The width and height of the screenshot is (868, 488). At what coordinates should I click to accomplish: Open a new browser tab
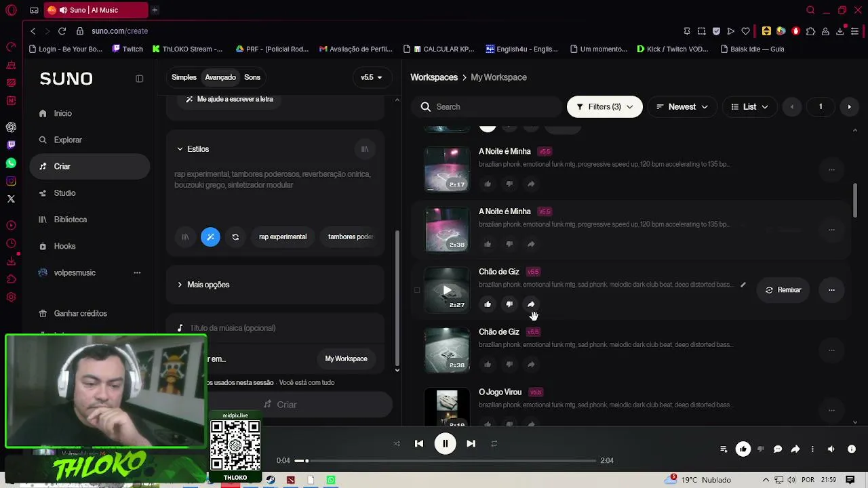[x=155, y=10]
